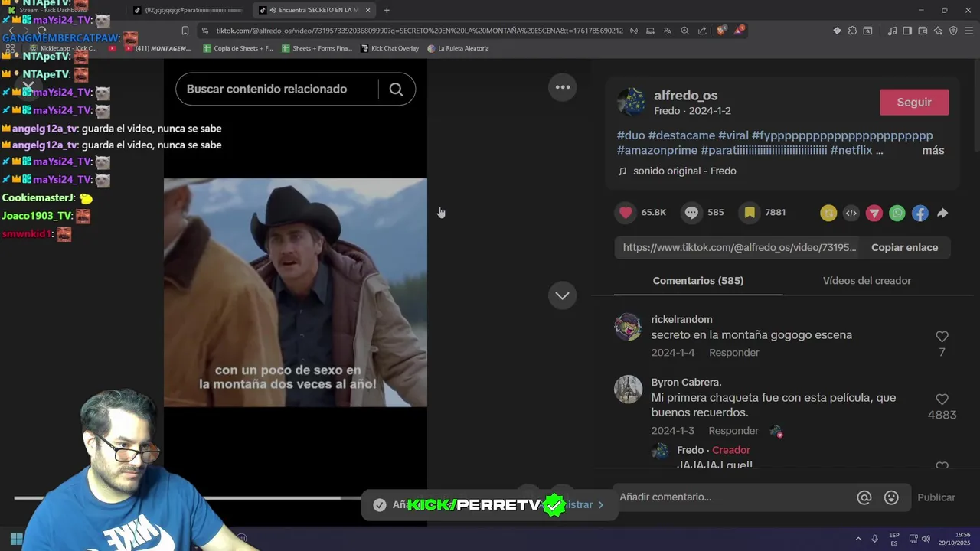Screen dimensions: 980x551
Task: Open 'sonido original - Fredo' sound link
Action: pos(684,171)
